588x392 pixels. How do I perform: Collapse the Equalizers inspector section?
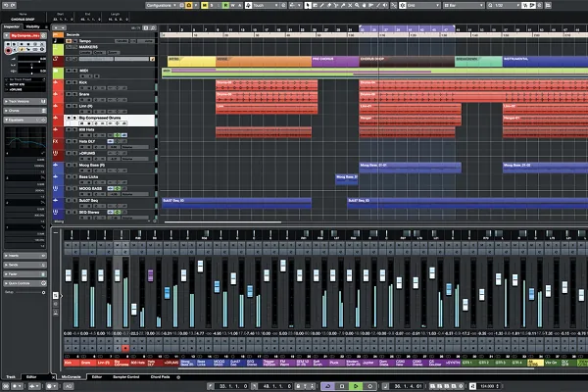click(24, 120)
